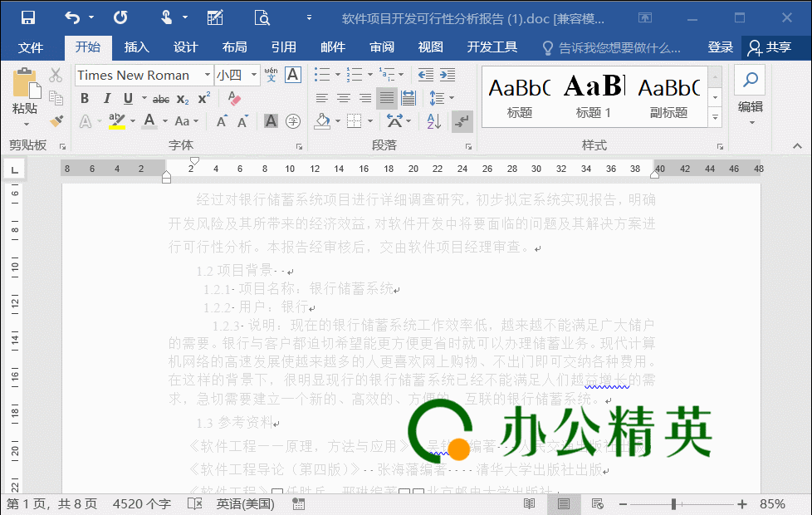Screen dimensions: 812x515
Task: Decrease the paragraph indent
Action: coord(426,75)
